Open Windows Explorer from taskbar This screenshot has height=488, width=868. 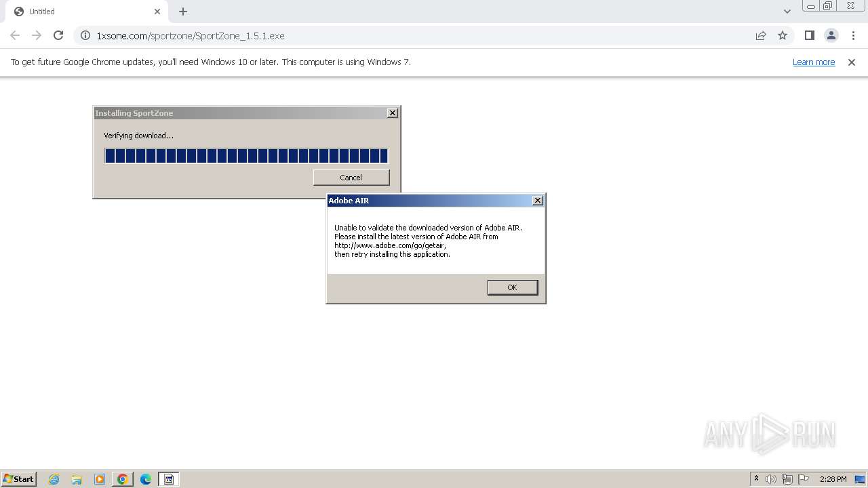[77, 479]
